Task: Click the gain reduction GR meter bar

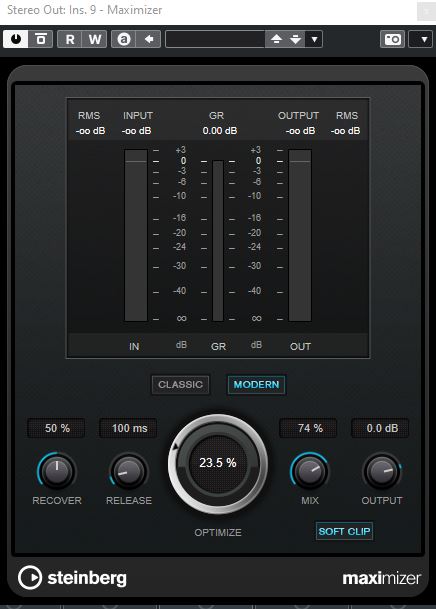Action: pos(218,241)
